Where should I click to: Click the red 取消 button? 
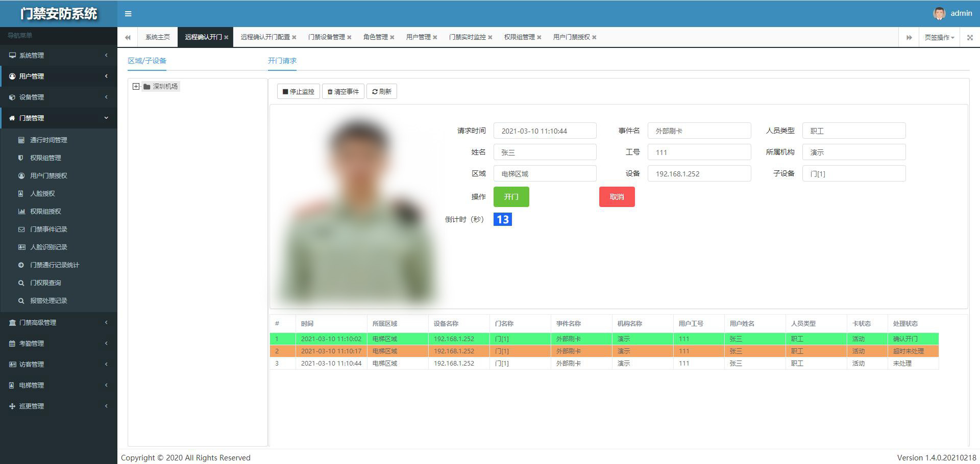[x=617, y=197]
